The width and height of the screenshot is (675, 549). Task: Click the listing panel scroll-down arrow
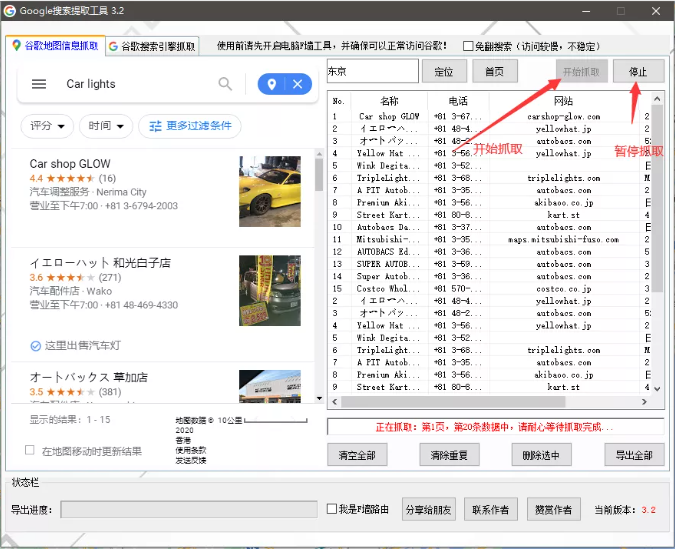coord(319,398)
